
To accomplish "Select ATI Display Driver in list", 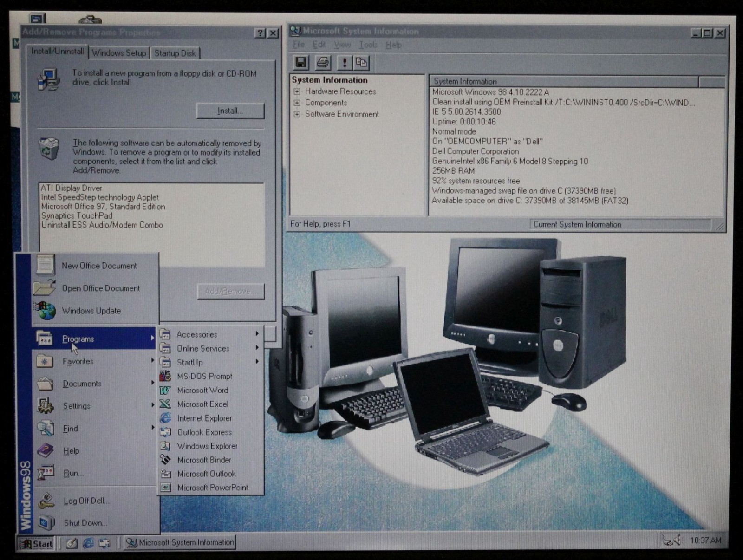I will point(72,188).
